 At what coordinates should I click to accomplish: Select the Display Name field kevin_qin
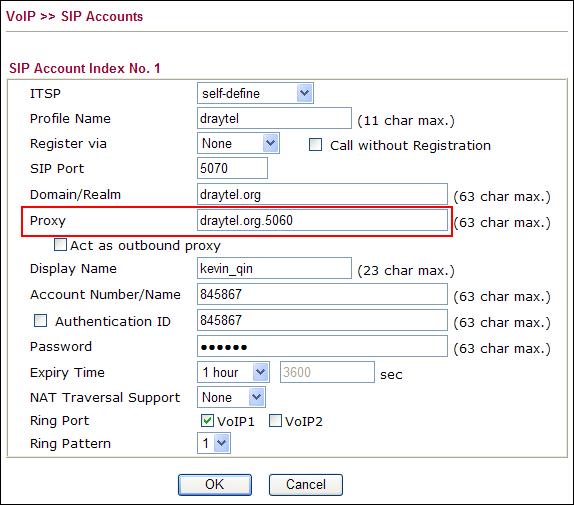pyautogui.click(x=274, y=268)
